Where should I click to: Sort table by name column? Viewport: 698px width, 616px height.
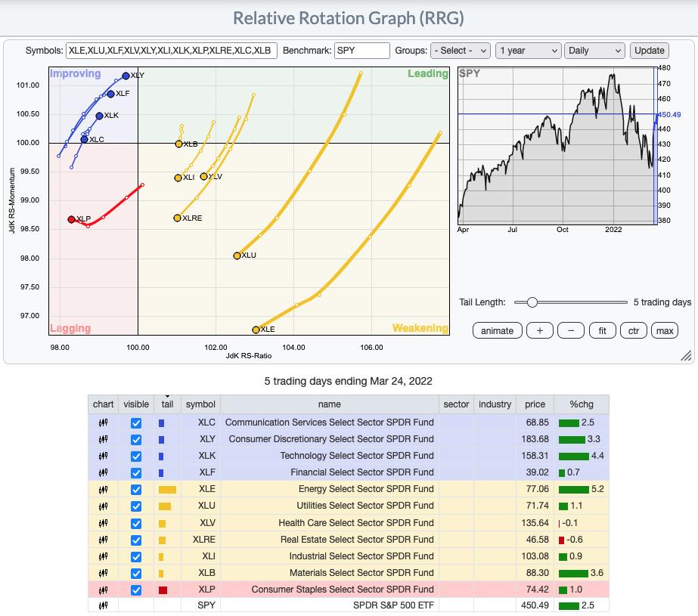[x=330, y=404]
